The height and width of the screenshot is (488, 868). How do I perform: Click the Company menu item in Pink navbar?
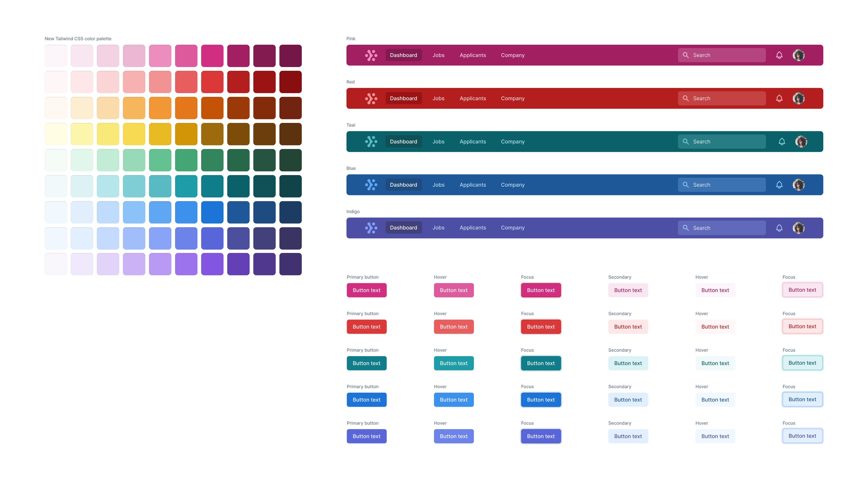coord(513,55)
